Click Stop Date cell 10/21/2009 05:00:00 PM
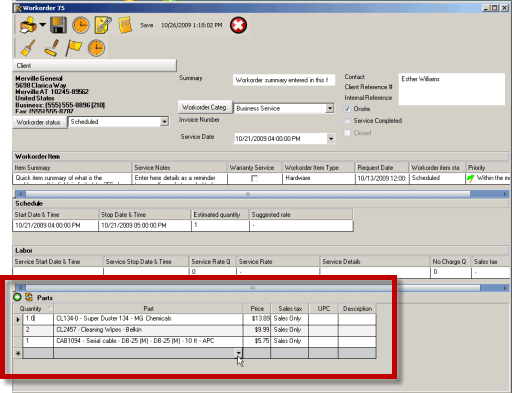This screenshot has width=512, height=393. click(145, 226)
